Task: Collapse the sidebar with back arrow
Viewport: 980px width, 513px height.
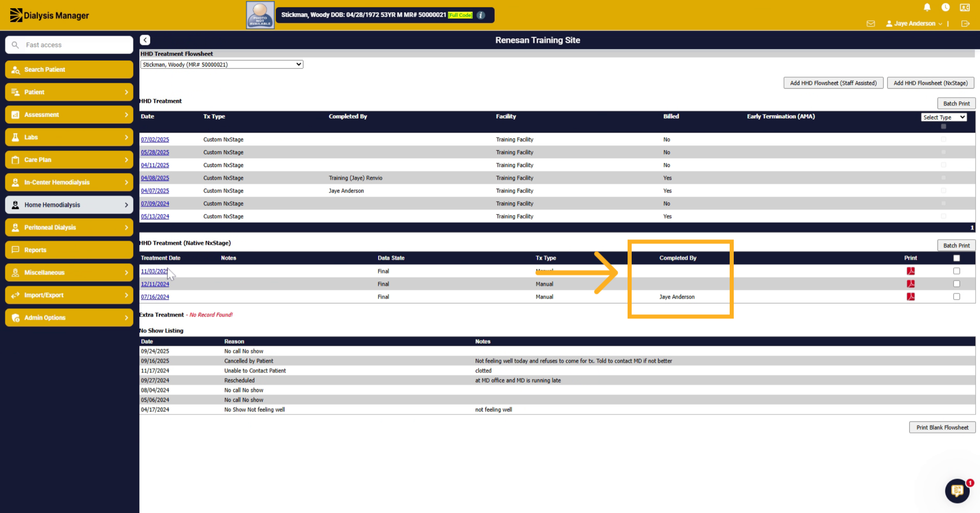Action: (145, 40)
